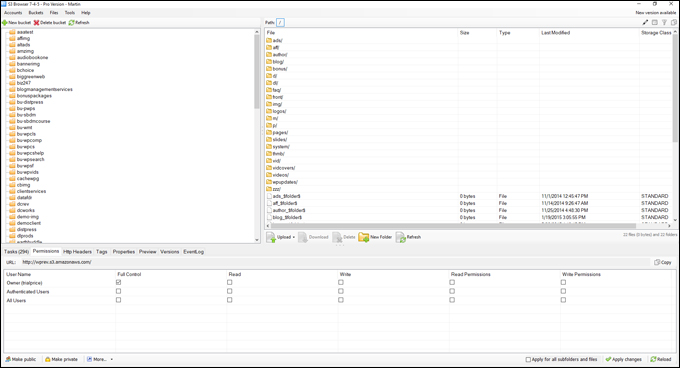Screen dimensions: 680x368
Task: Open the Upload dropdown arrow
Action: coord(294,237)
